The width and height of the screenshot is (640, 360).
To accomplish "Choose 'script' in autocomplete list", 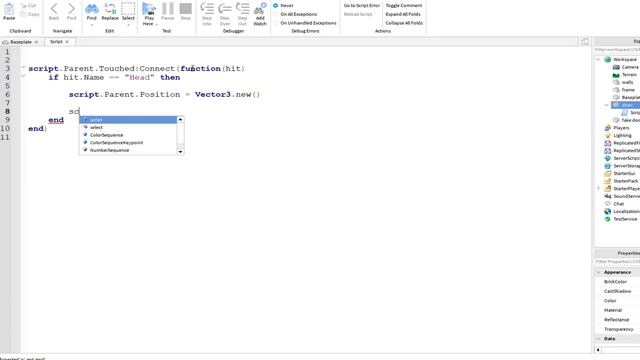I will point(128,120).
